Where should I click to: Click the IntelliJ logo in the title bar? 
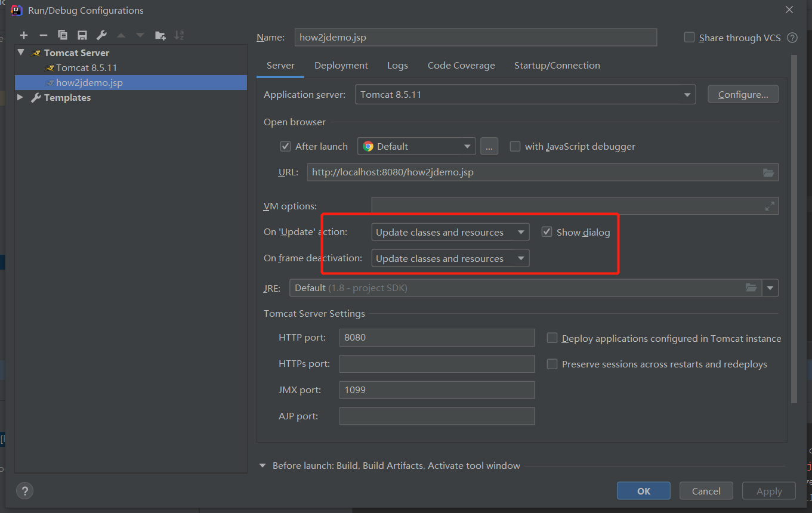(17, 10)
